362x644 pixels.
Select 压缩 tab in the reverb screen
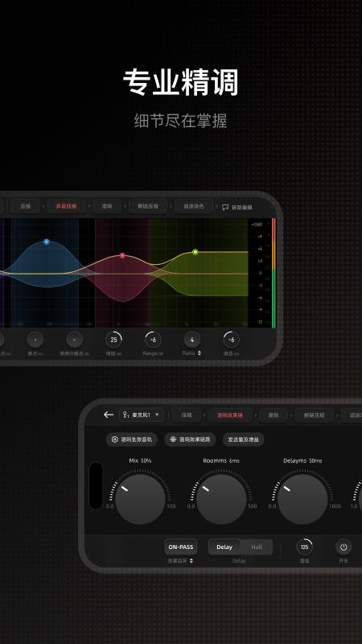187,415
